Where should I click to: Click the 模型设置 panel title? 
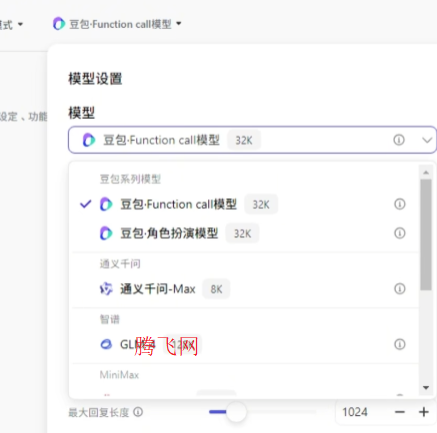point(95,79)
